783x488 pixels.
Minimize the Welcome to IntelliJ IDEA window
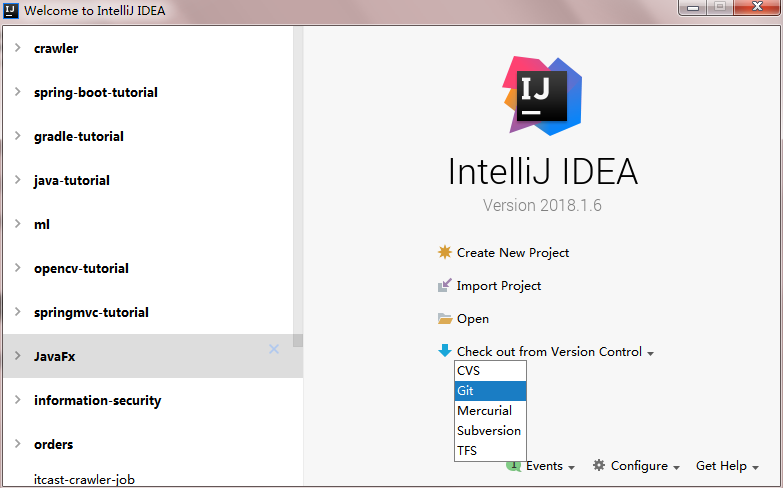693,7
